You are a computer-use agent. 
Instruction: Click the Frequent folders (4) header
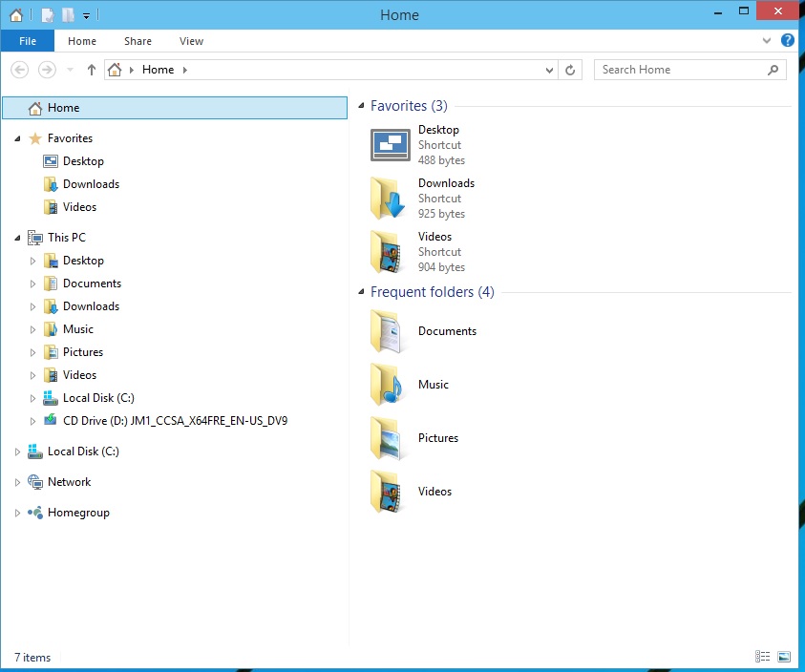click(433, 292)
